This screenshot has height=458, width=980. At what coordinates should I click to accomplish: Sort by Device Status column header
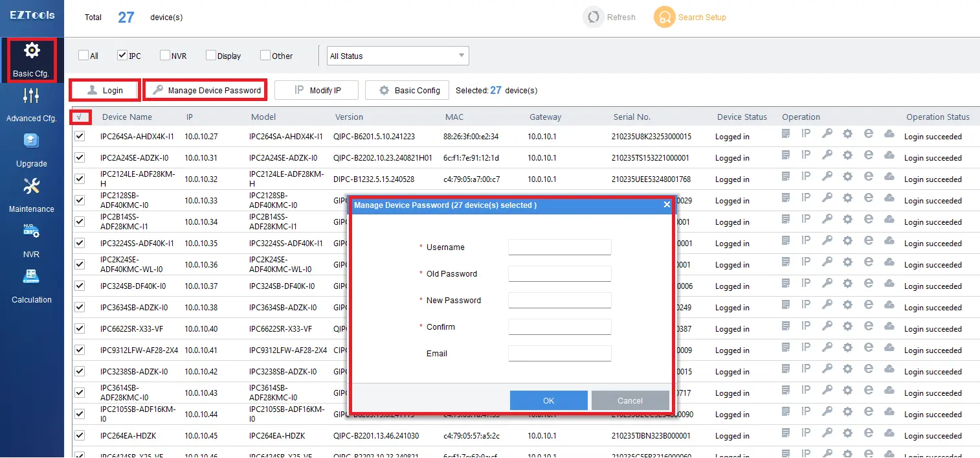742,117
